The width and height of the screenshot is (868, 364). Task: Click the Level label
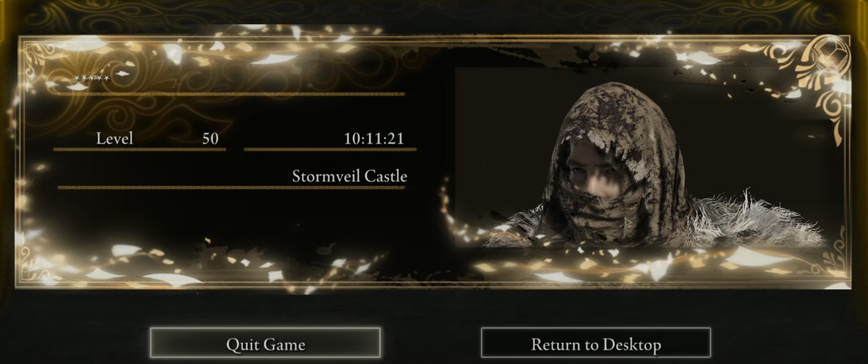tap(115, 138)
